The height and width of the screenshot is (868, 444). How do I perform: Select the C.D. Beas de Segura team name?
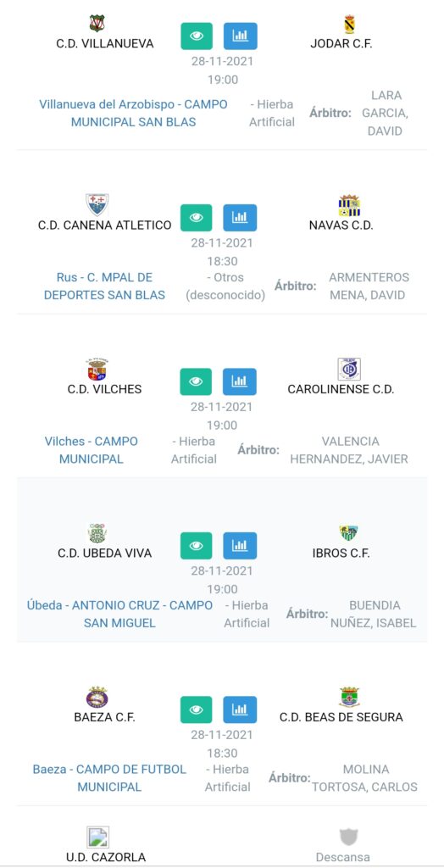[341, 717]
